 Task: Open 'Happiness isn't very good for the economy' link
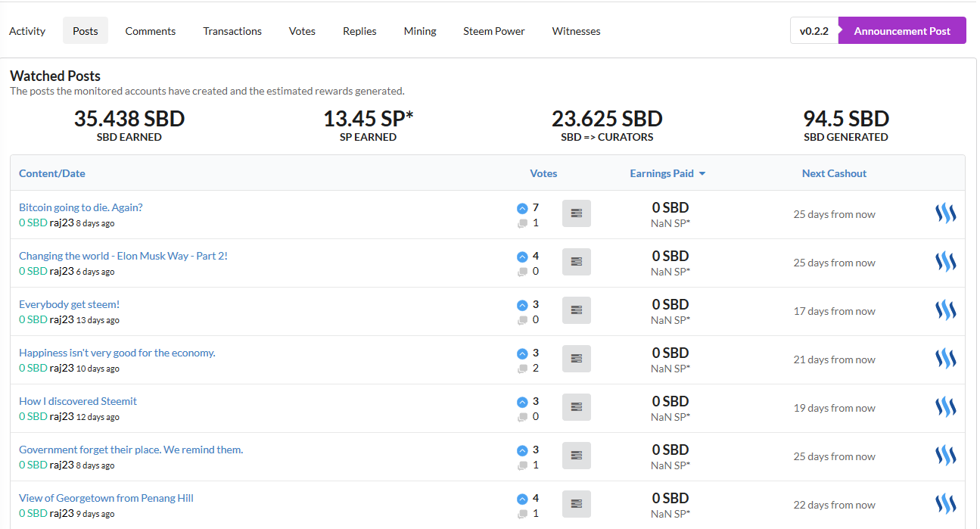[x=117, y=353]
